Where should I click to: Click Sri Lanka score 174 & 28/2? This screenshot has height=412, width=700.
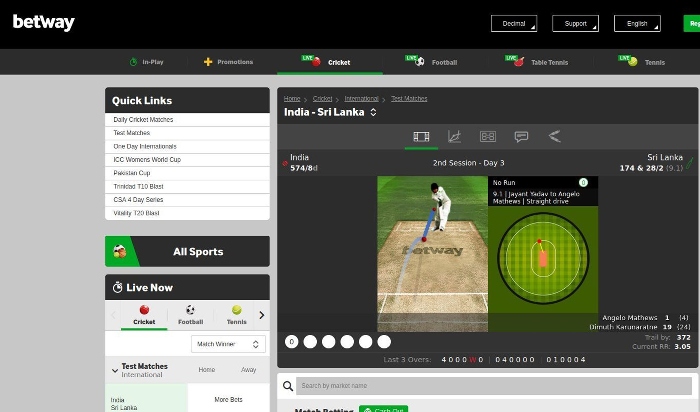click(651, 168)
